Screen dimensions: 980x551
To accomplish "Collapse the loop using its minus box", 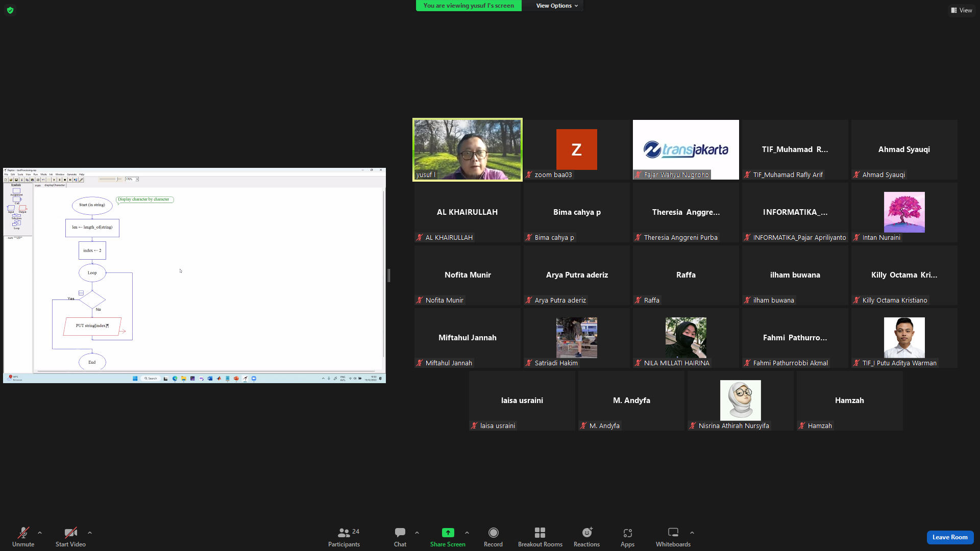I will pos(81,293).
